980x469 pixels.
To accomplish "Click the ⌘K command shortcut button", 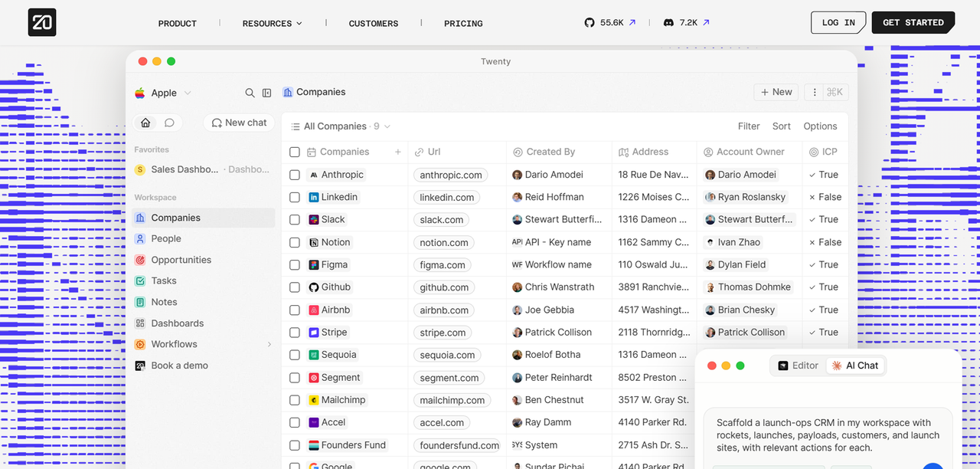I will (x=835, y=92).
